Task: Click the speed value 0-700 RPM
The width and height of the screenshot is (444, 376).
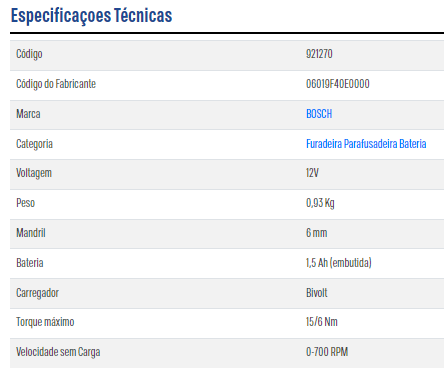Action: pyautogui.click(x=327, y=352)
